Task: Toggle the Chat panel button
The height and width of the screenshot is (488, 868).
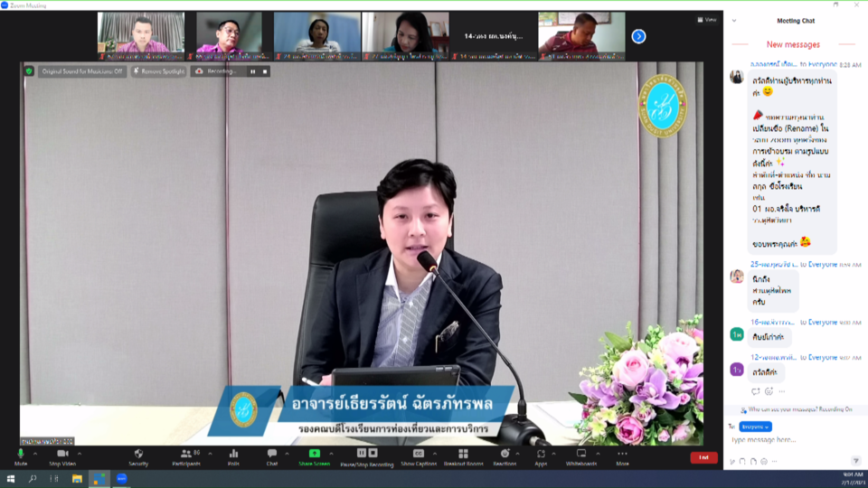Action: point(272,457)
